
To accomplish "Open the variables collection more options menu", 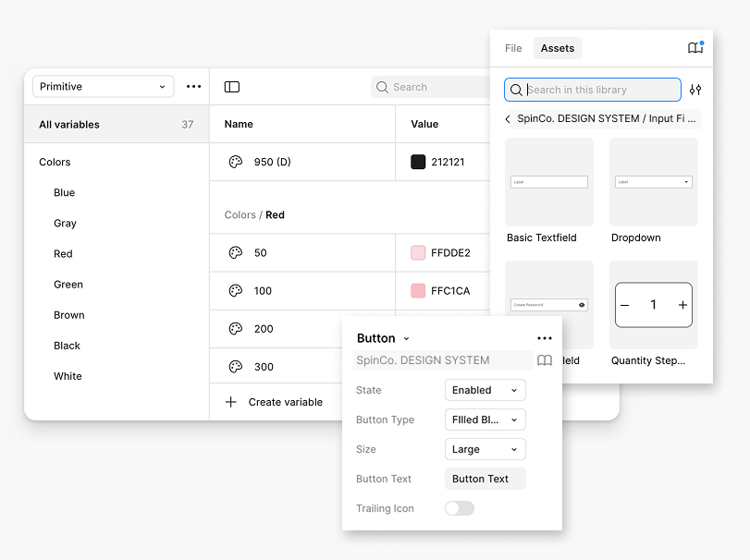I will [x=193, y=87].
